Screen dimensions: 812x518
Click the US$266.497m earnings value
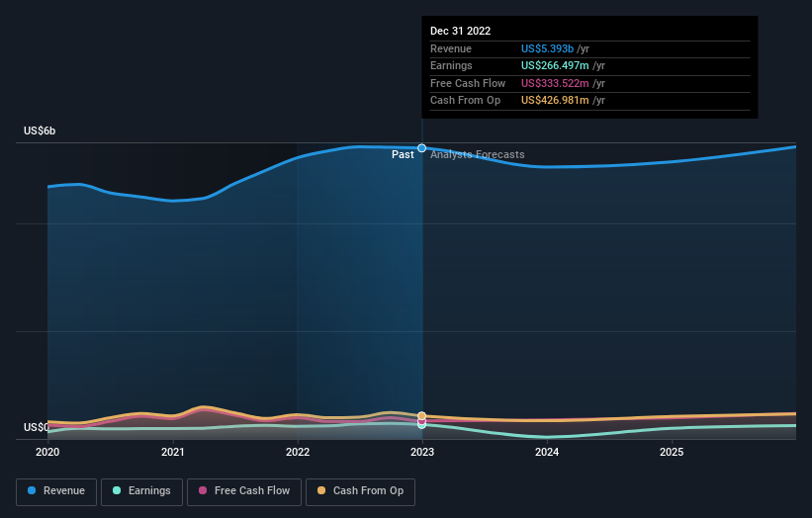555,65
